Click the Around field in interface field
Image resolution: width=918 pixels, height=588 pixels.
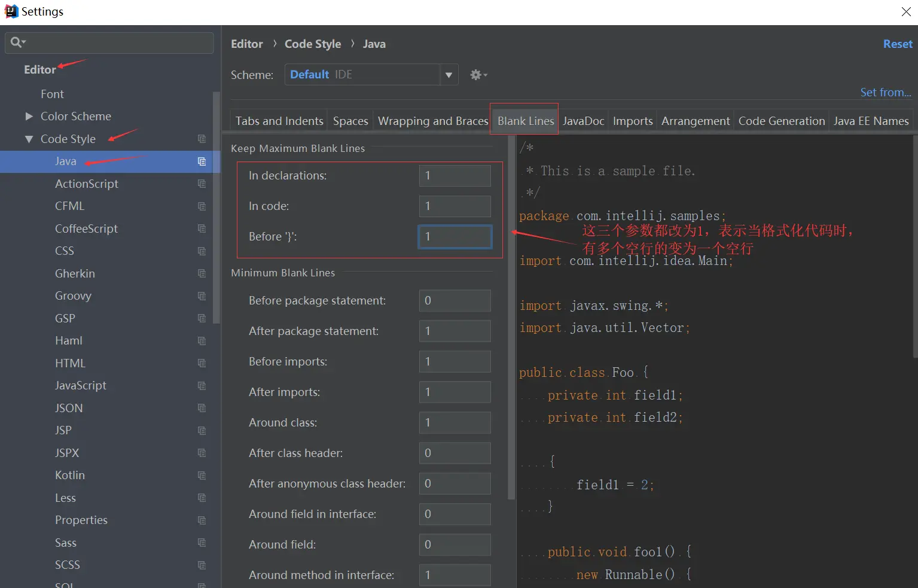[x=455, y=514]
